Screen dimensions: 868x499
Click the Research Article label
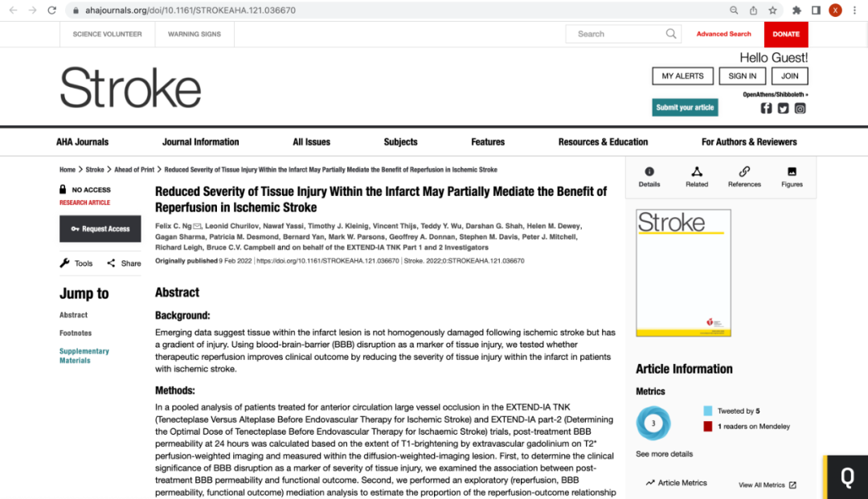point(84,202)
